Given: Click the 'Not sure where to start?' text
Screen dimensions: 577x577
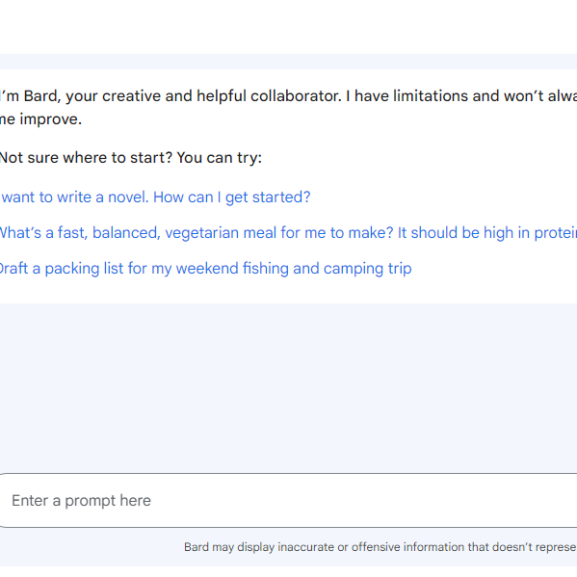Looking at the screenshot, I should pos(131,158).
